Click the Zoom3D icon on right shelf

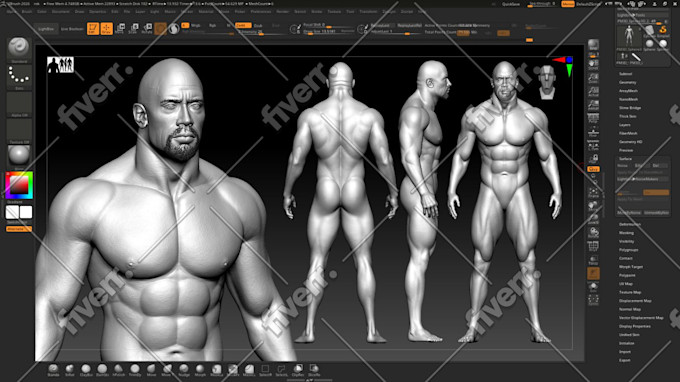click(x=593, y=219)
